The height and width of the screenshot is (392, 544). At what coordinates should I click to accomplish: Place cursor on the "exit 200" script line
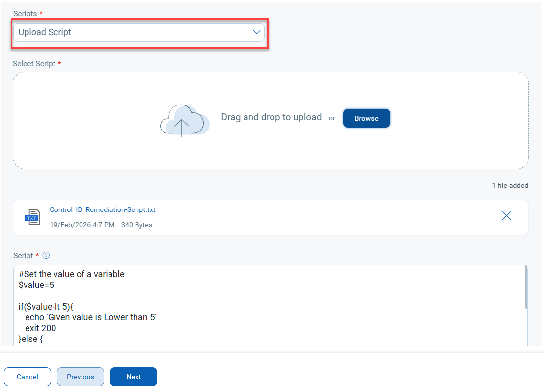click(40, 328)
